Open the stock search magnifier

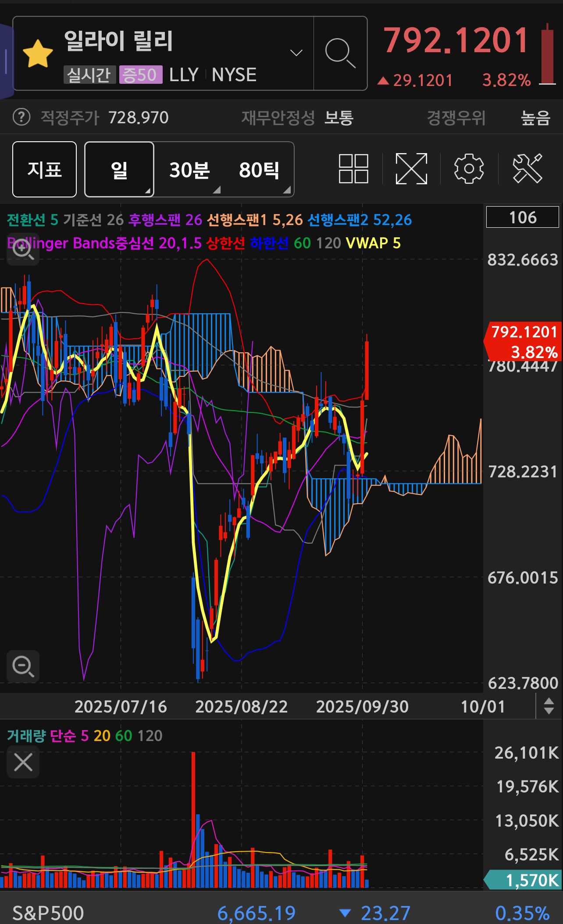click(x=340, y=54)
